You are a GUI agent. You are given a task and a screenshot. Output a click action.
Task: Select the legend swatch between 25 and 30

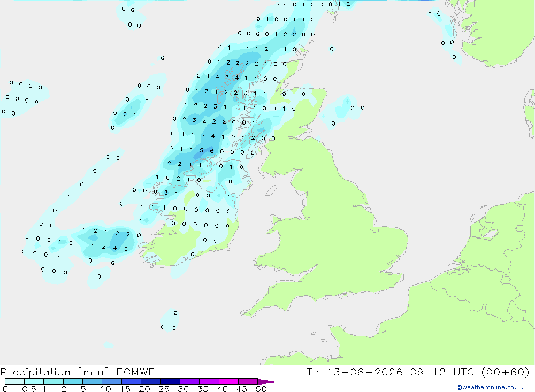pyautogui.click(x=170, y=381)
